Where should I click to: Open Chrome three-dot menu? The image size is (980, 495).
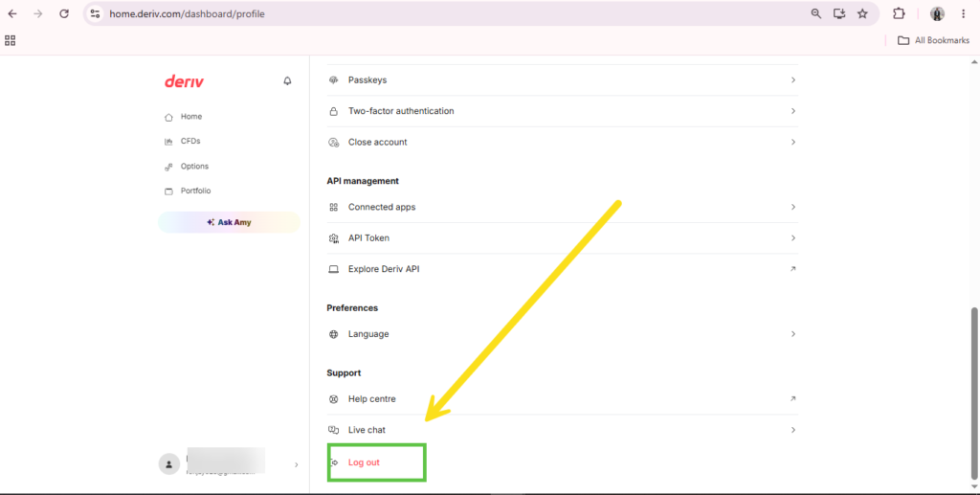pos(963,13)
